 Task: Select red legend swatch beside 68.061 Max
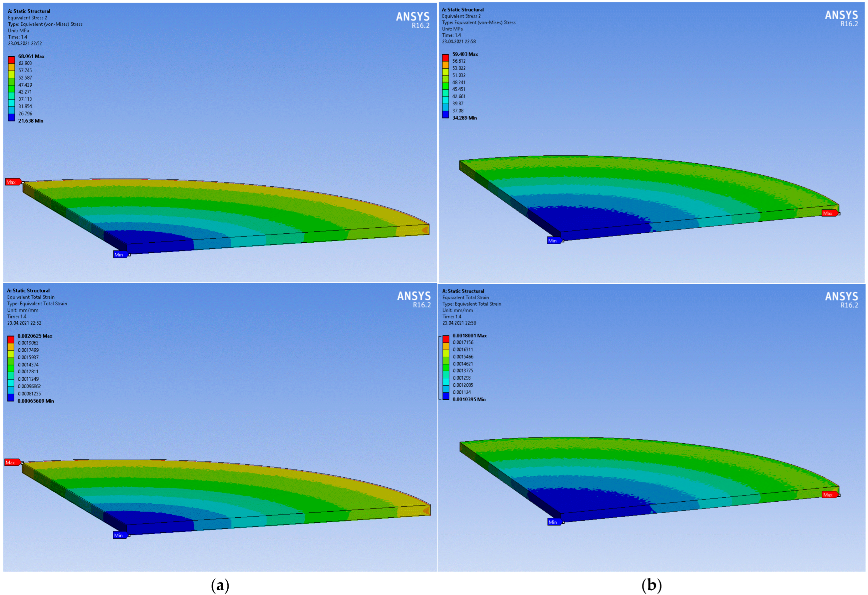coord(12,60)
